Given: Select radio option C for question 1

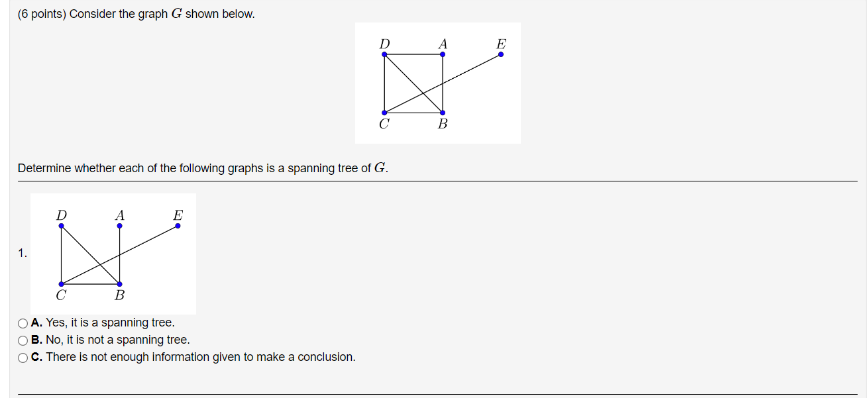Looking at the screenshot, I should click(x=22, y=357).
